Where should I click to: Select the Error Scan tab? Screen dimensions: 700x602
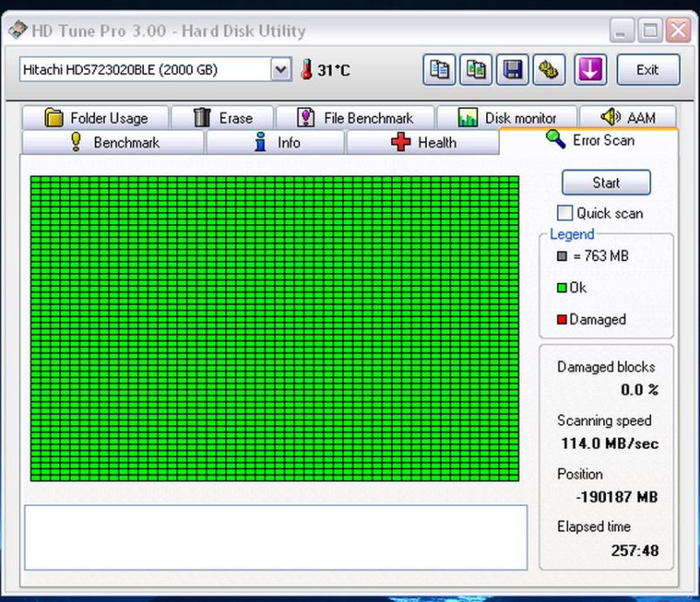(589, 140)
